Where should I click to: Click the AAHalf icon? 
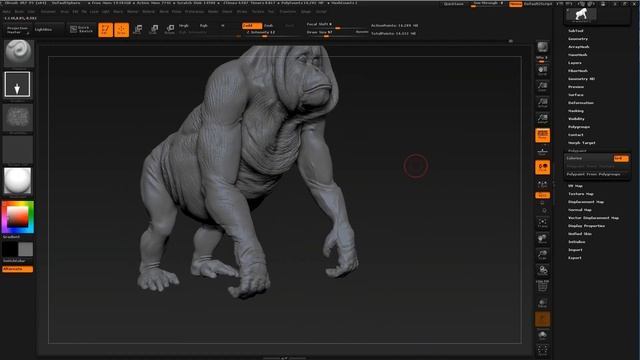click(542, 119)
